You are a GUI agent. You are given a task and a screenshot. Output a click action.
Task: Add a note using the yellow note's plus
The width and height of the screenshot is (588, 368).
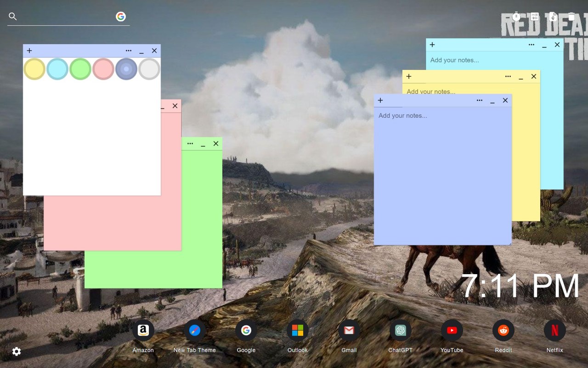tap(409, 76)
